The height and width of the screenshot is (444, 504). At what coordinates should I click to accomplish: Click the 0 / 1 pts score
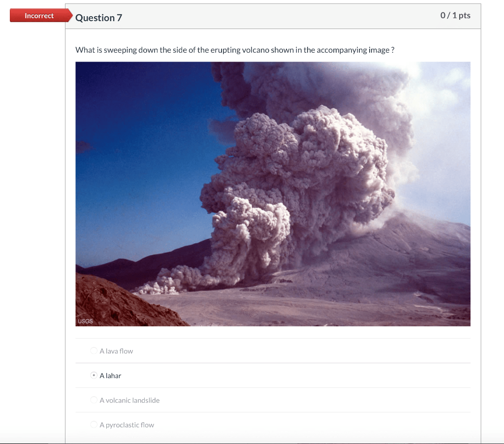455,15
